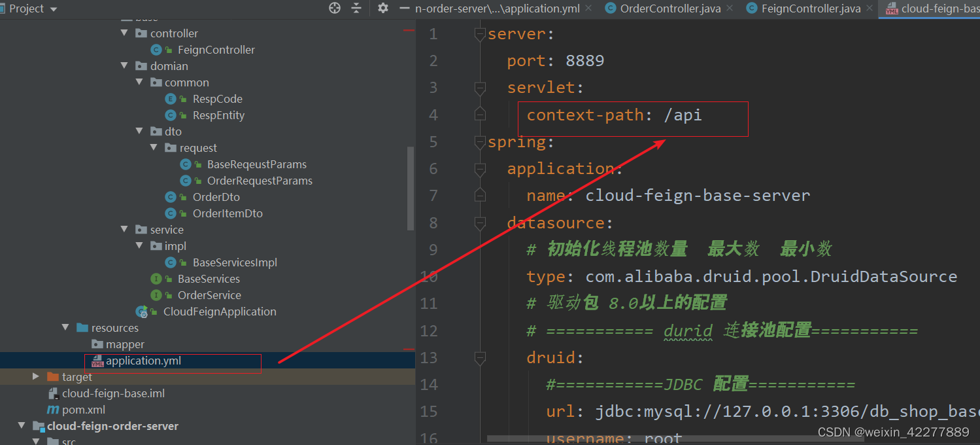Fold the server block at line 1
Image resolution: width=980 pixels, height=445 pixels.
coord(481,33)
